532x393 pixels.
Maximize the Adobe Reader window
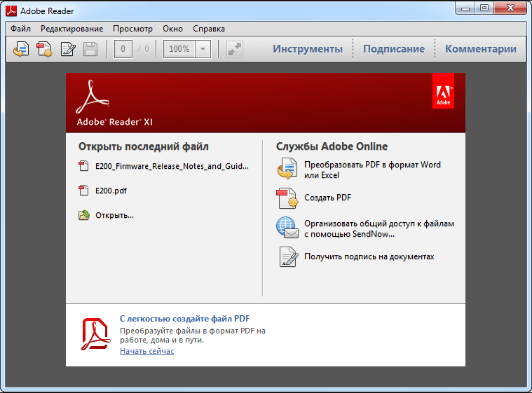[x=484, y=8]
